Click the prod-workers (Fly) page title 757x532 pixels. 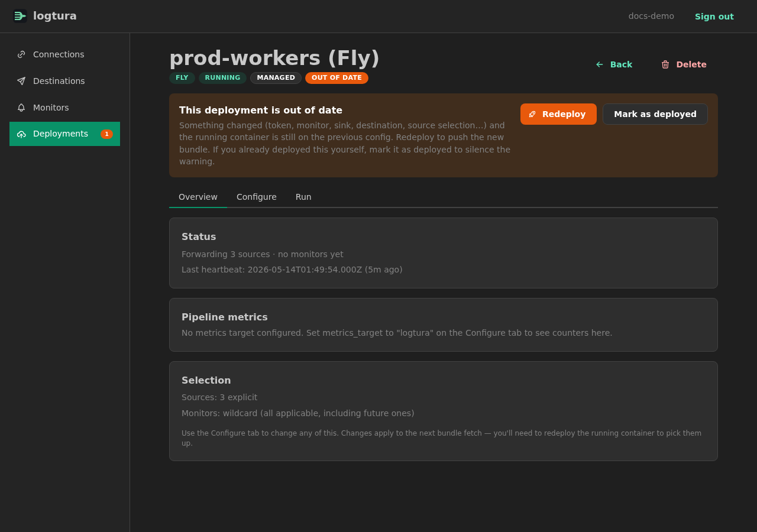(274, 58)
